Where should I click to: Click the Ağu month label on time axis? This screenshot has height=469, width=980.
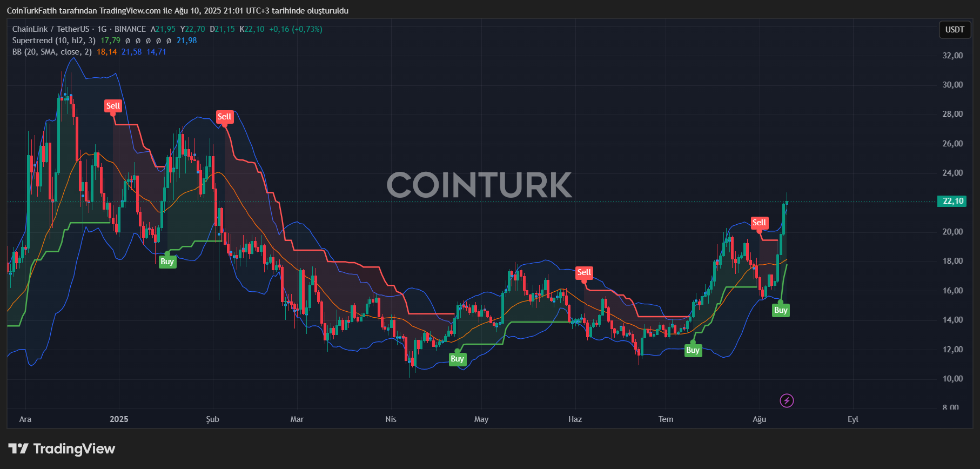[760, 419]
